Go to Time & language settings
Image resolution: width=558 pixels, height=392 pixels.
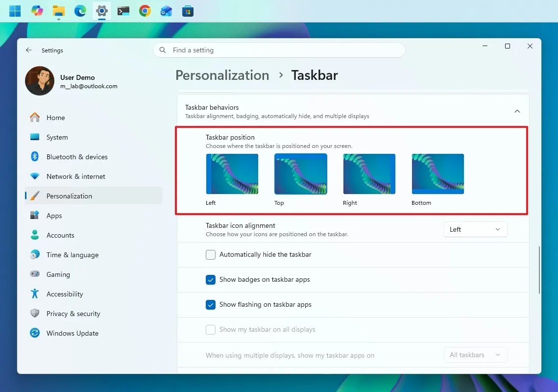(94, 255)
